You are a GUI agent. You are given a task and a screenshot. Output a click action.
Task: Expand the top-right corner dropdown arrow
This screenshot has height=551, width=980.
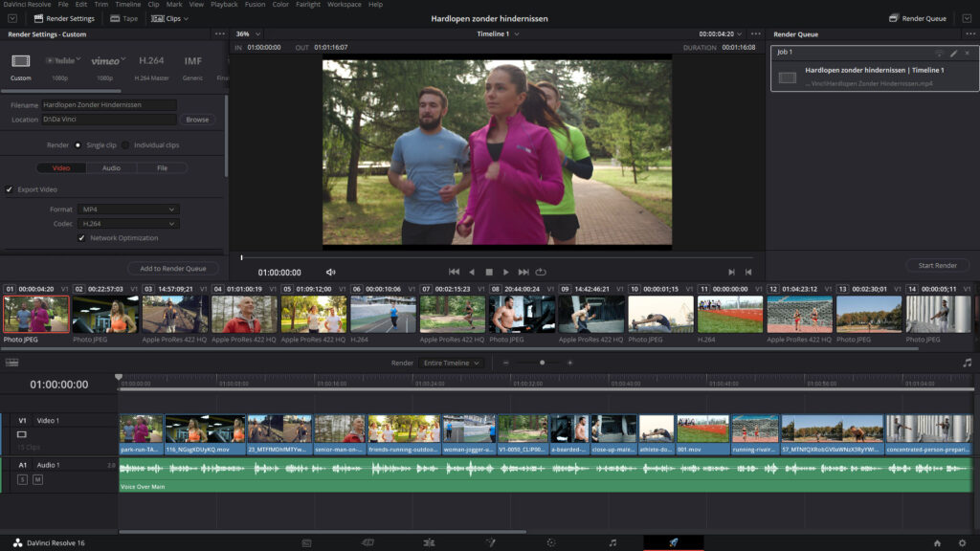coord(967,18)
